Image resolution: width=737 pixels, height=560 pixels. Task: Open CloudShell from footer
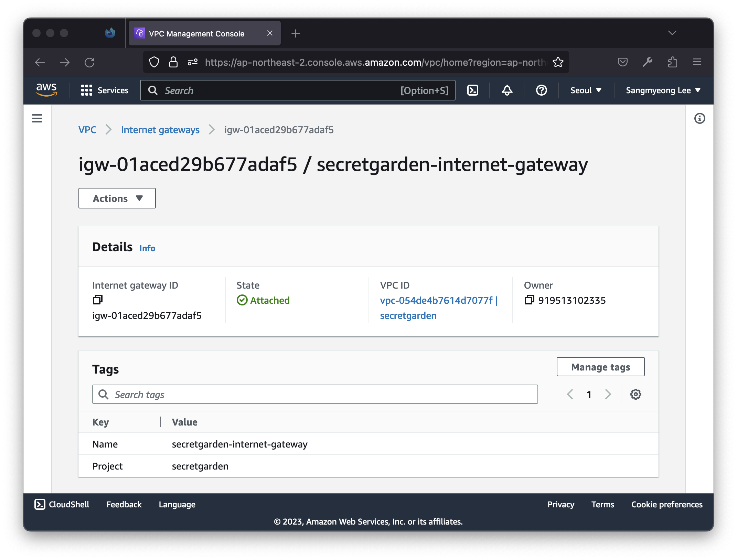click(x=62, y=504)
